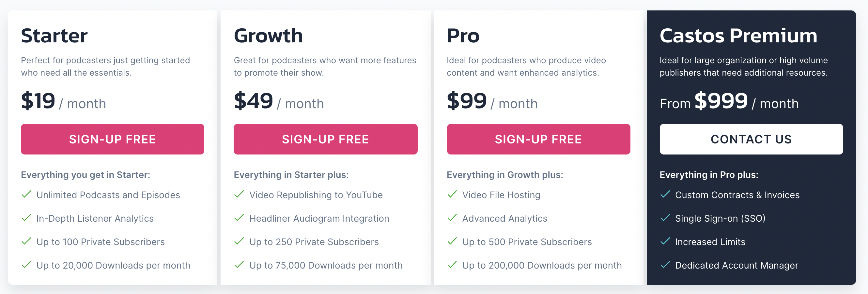Click the checkmark beside Video Republishing to YouTube
868x294 pixels.
239,195
